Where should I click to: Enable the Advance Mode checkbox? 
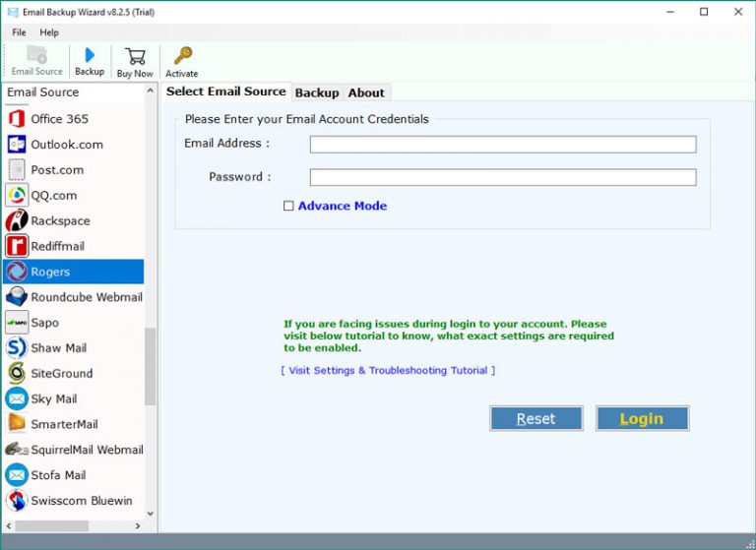point(288,206)
